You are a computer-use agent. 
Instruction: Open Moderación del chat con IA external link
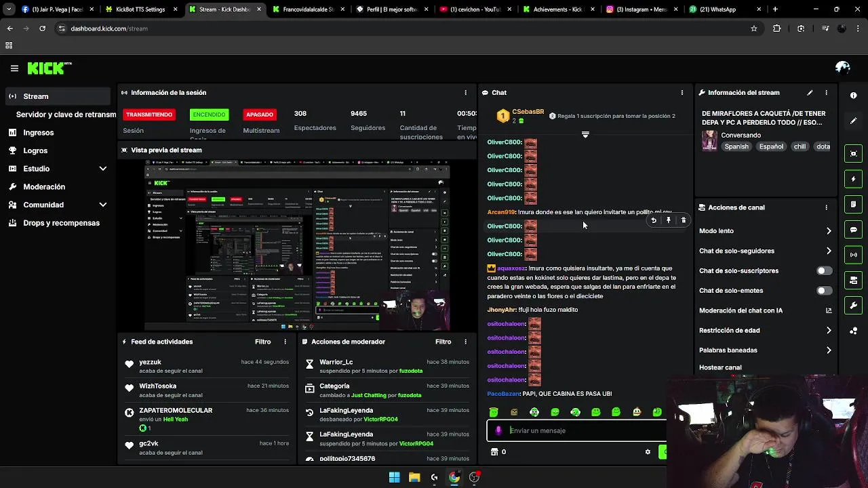tap(829, 310)
